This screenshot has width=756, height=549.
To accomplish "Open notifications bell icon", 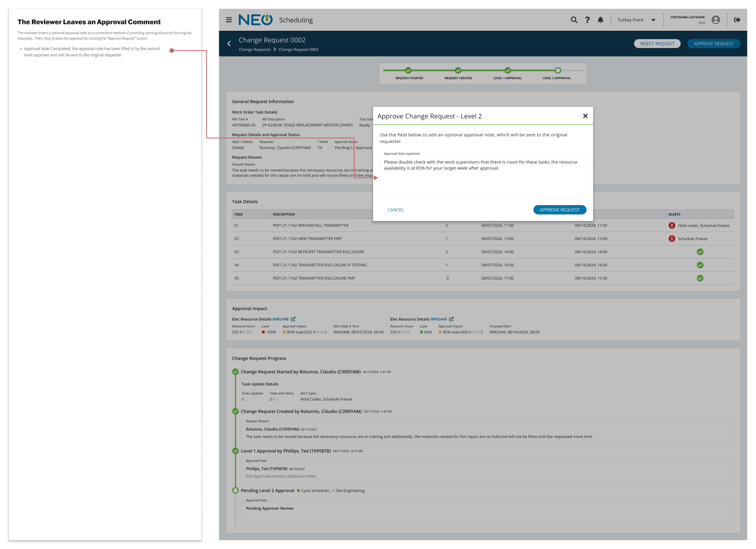I will click(x=600, y=20).
